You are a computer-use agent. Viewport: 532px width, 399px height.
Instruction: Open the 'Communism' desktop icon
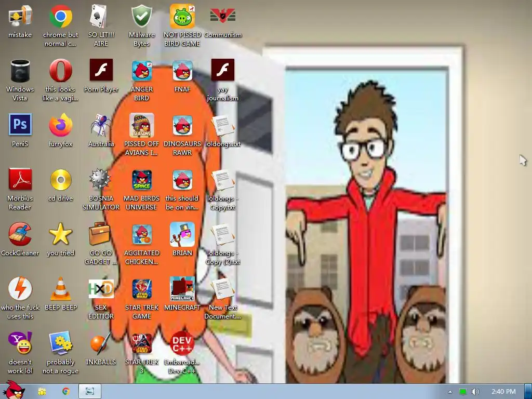coord(222,16)
